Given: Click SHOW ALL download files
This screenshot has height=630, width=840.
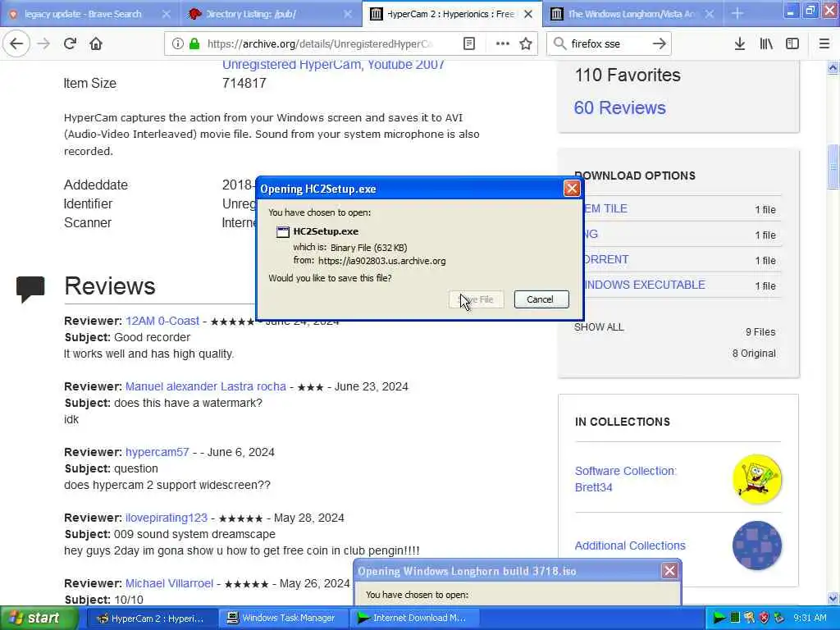Looking at the screenshot, I should click(x=599, y=327).
